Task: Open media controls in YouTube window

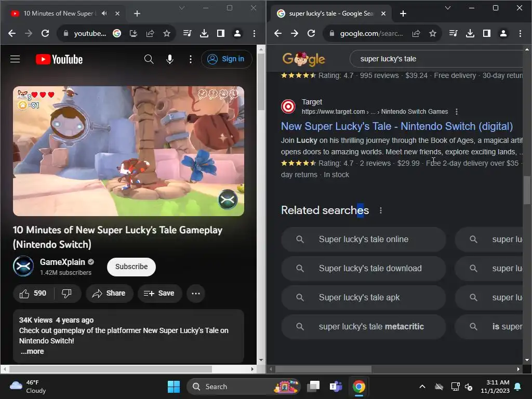Action: tap(187, 33)
